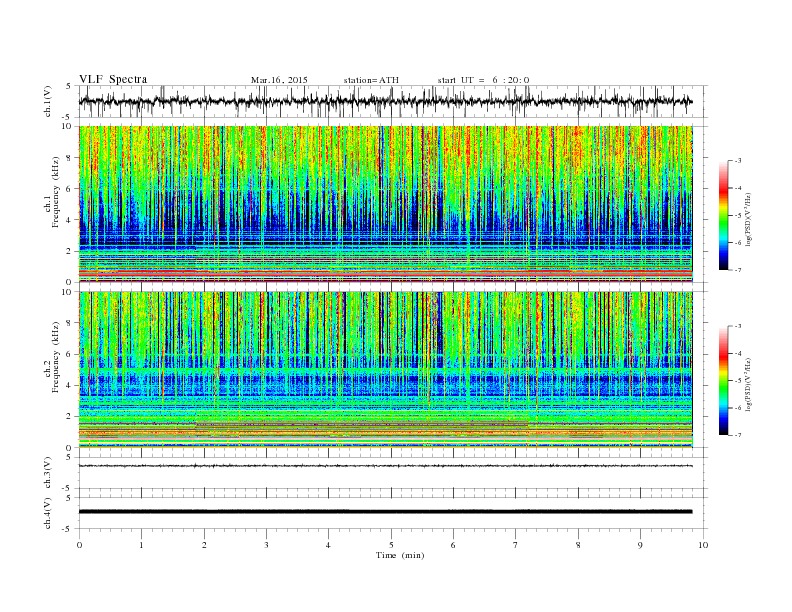
Task: Click the "VLF Spectra" title text
Action: (x=113, y=79)
